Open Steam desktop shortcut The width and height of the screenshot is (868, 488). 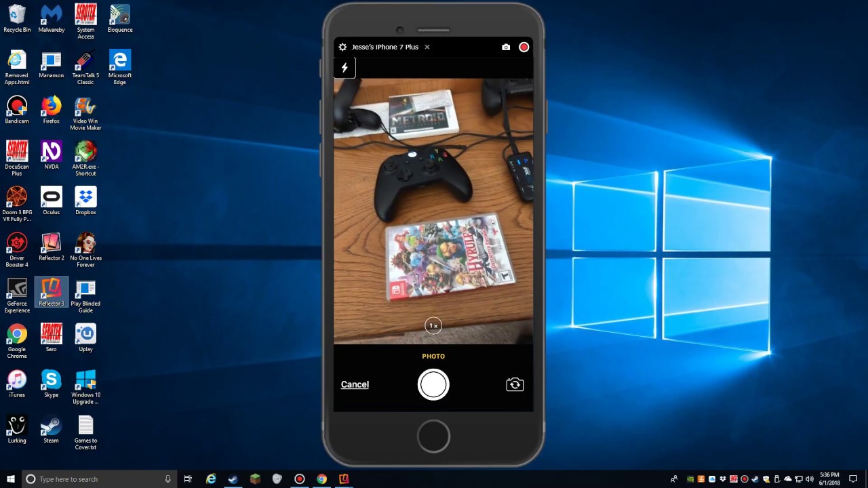click(52, 428)
